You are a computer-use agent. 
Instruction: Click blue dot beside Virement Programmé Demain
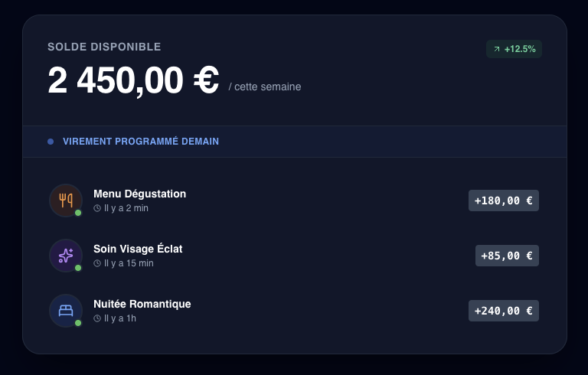click(51, 142)
